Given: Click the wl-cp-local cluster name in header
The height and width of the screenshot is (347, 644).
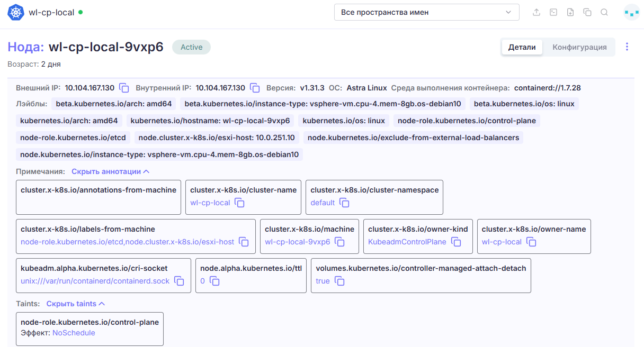Looking at the screenshot, I should [51, 12].
